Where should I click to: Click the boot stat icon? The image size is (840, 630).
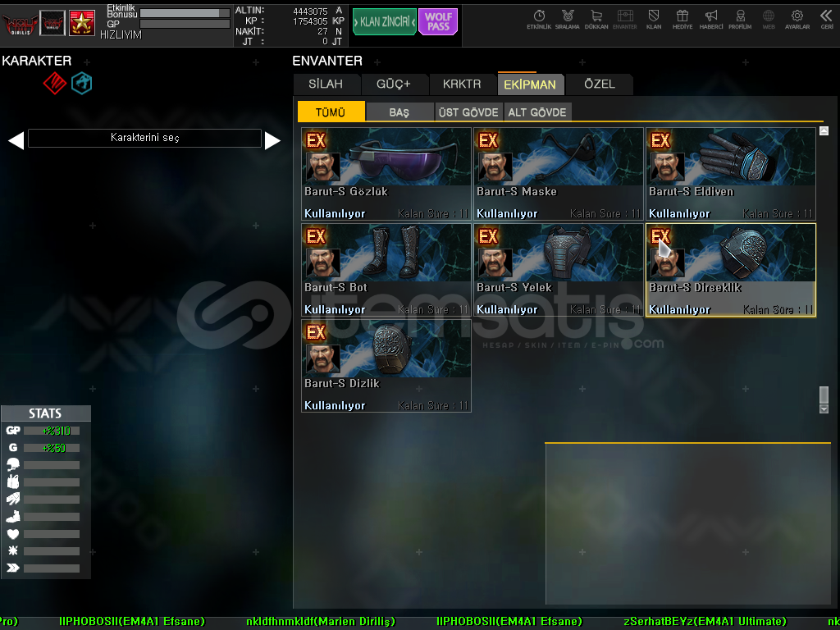[13, 517]
